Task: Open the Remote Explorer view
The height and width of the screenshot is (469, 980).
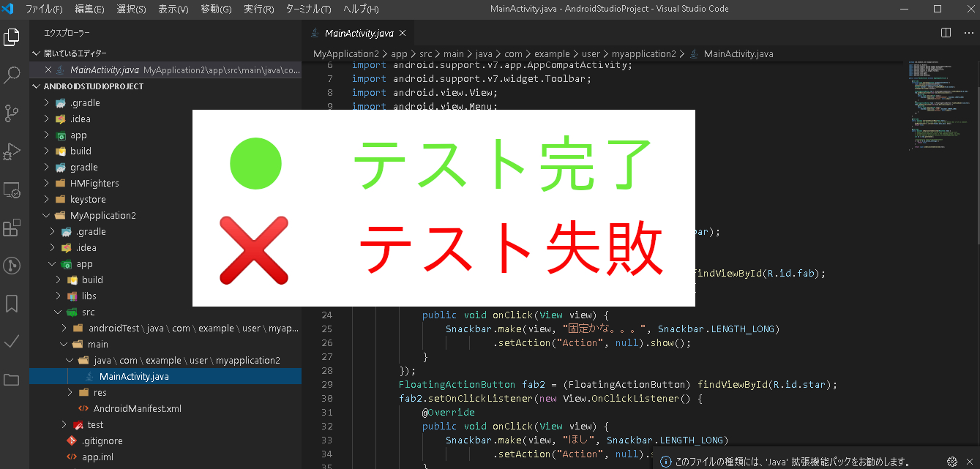Action: click(12, 190)
